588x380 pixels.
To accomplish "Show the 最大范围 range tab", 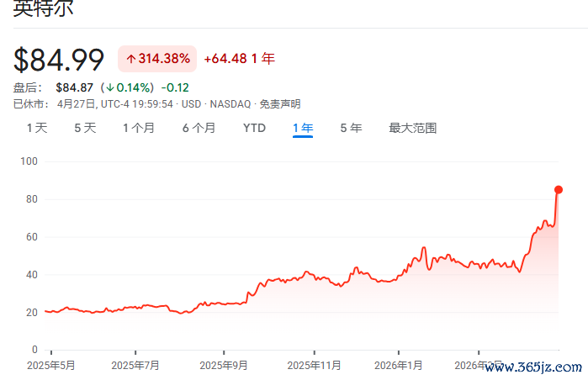I will pos(412,128).
